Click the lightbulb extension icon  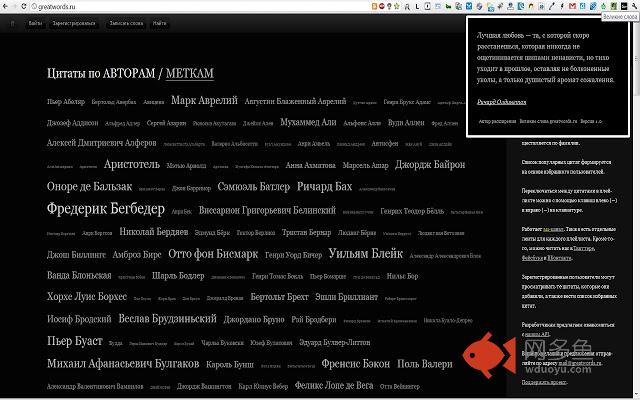[x=389, y=6]
